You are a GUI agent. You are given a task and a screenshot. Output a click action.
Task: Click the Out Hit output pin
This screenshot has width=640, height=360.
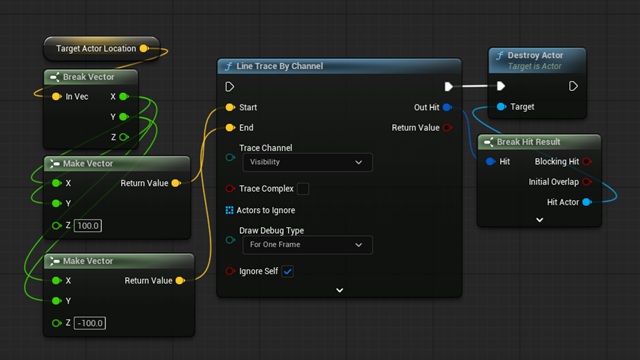click(447, 107)
